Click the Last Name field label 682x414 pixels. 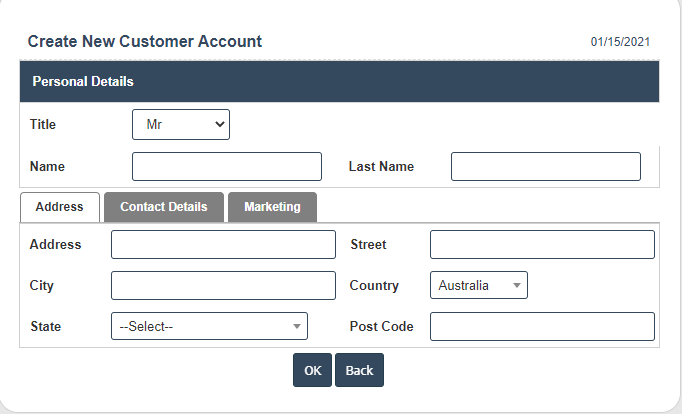[x=381, y=167]
